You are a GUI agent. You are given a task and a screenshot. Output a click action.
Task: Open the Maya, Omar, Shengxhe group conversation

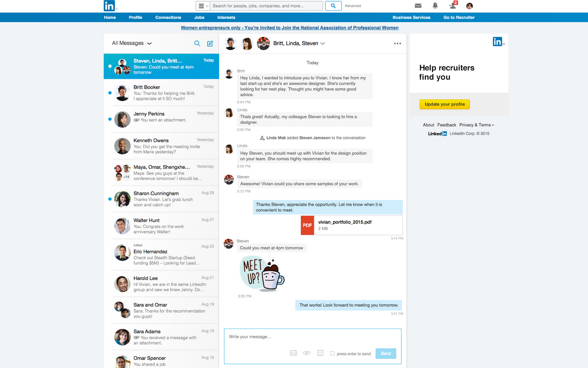click(x=161, y=172)
